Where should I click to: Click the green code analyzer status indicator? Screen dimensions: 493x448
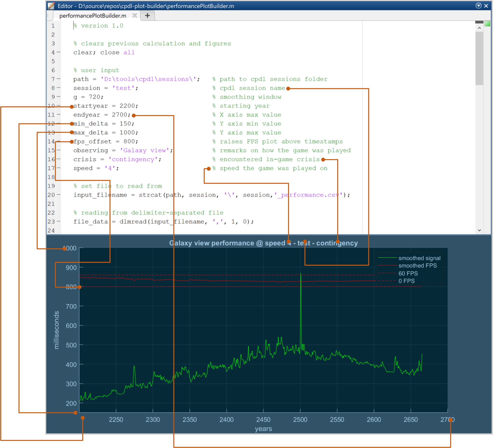click(x=487, y=23)
